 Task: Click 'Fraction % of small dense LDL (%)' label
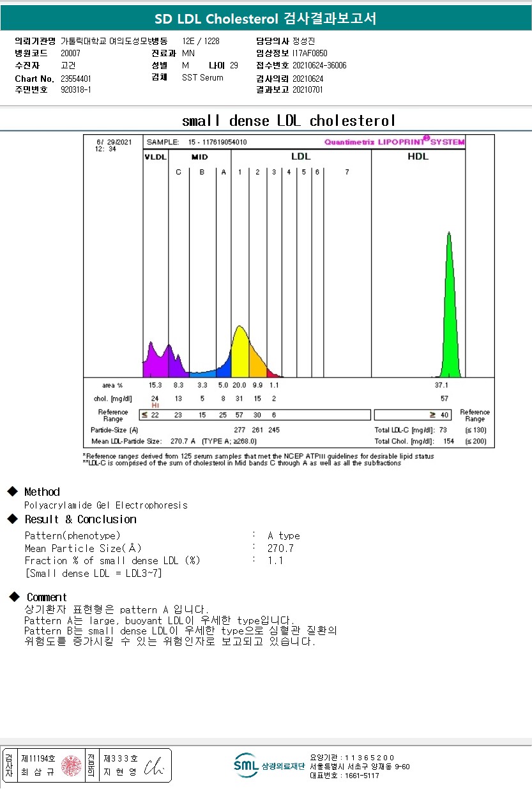112,560
